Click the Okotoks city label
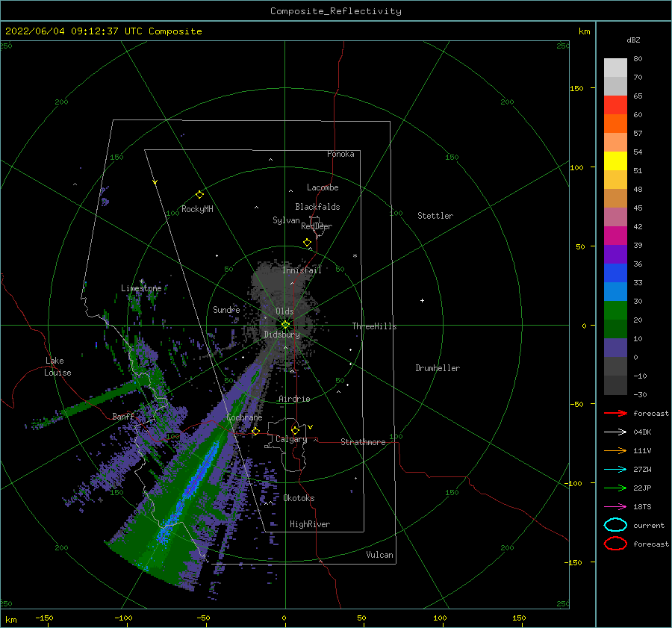 coord(299,498)
